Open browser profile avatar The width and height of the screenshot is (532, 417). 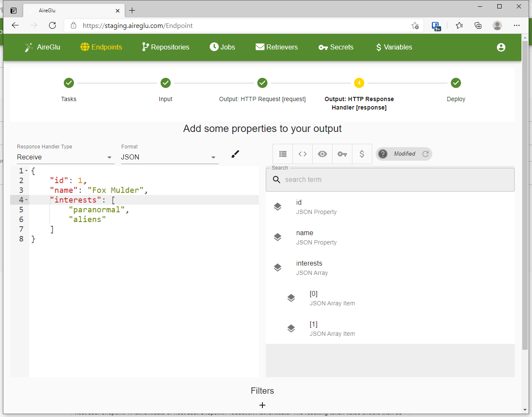click(497, 25)
